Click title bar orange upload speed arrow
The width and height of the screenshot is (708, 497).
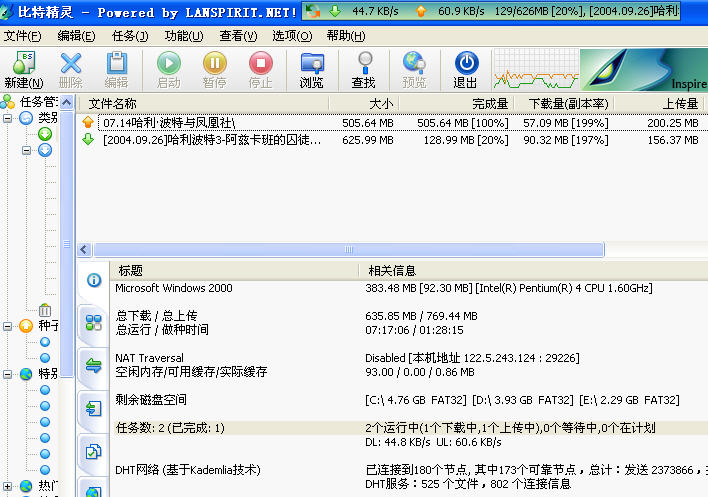point(421,11)
